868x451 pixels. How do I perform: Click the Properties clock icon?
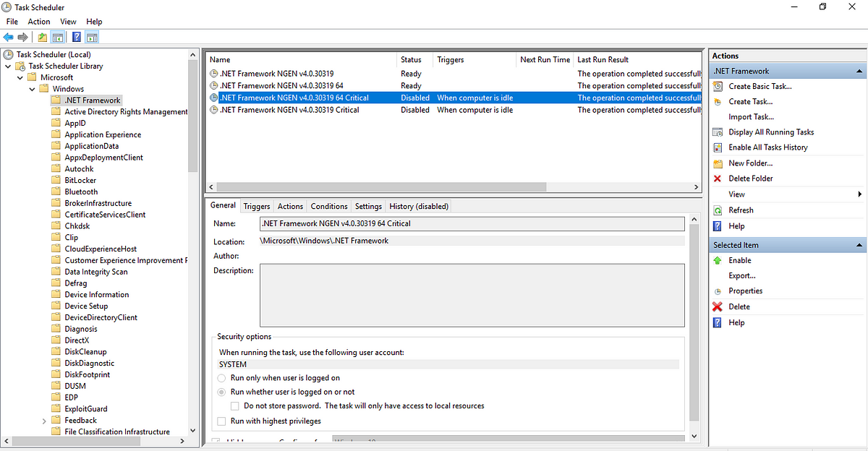[718, 291]
